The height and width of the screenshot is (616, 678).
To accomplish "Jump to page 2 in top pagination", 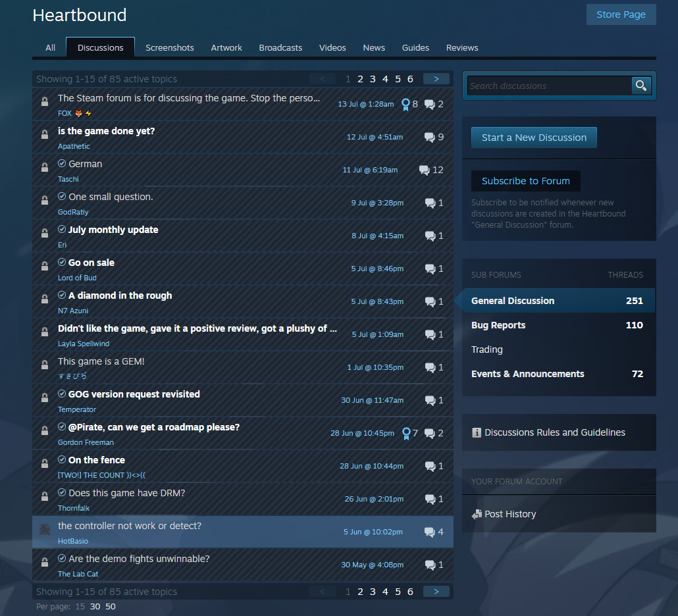I will coord(360,79).
